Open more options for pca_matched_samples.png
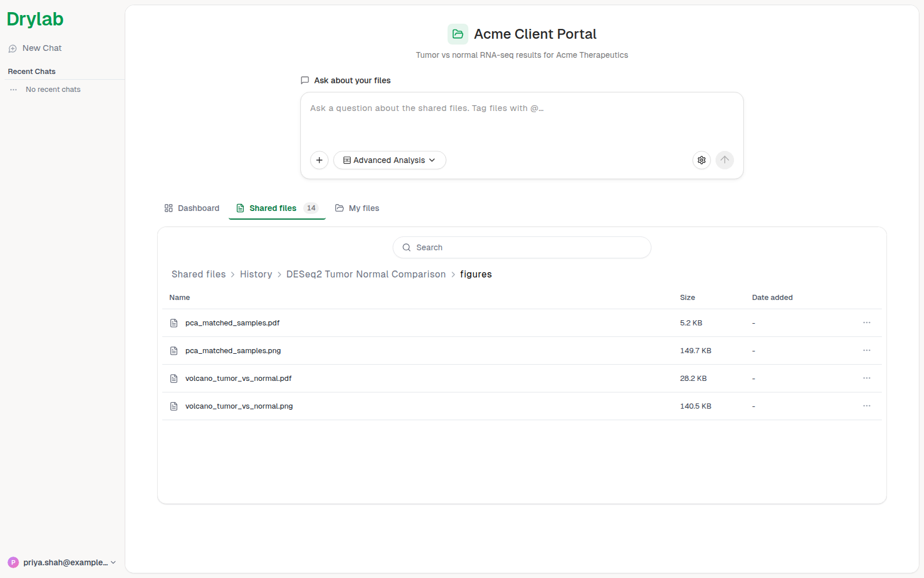Viewport: 924px width, 578px height. click(x=867, y=350)
